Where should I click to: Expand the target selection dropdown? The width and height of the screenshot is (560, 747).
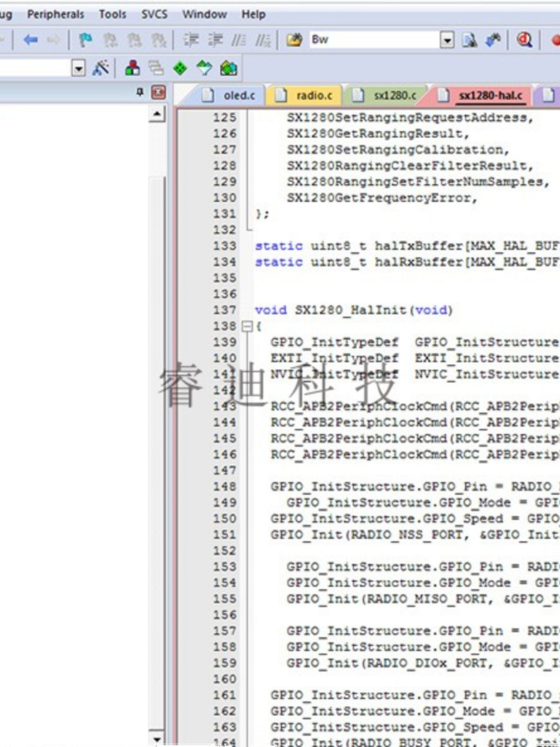tap(79, 69)
